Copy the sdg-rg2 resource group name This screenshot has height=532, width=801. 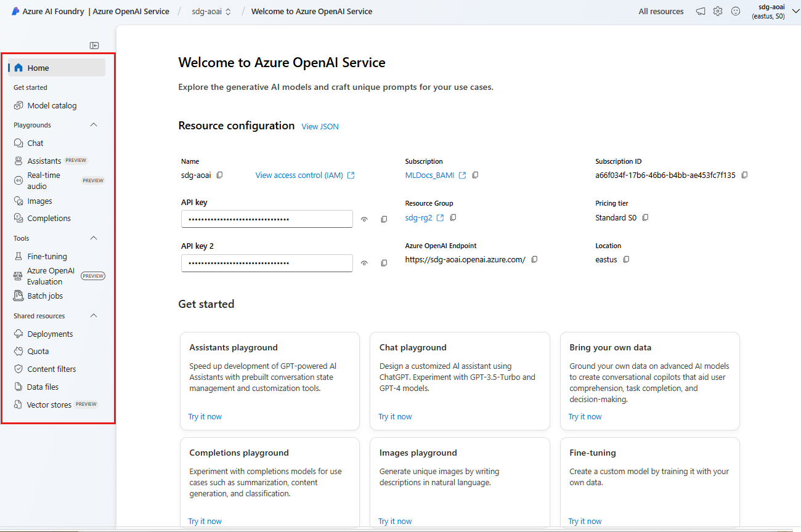point(453,217)
